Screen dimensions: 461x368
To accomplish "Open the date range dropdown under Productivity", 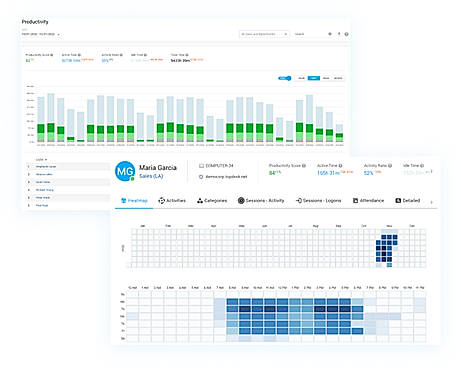I will 41,34.
